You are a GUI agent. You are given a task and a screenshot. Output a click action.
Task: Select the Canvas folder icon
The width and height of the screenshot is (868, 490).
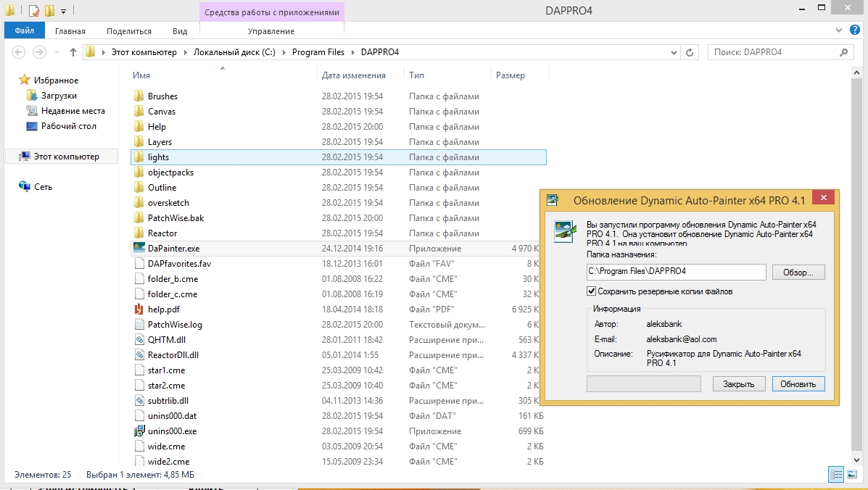click(x=139, y=111)
